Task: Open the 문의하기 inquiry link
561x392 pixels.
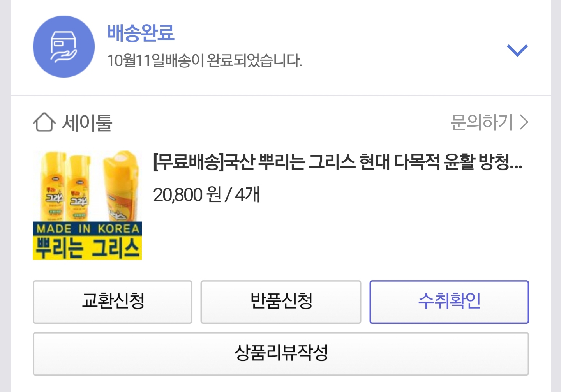Action: [482, 122]
